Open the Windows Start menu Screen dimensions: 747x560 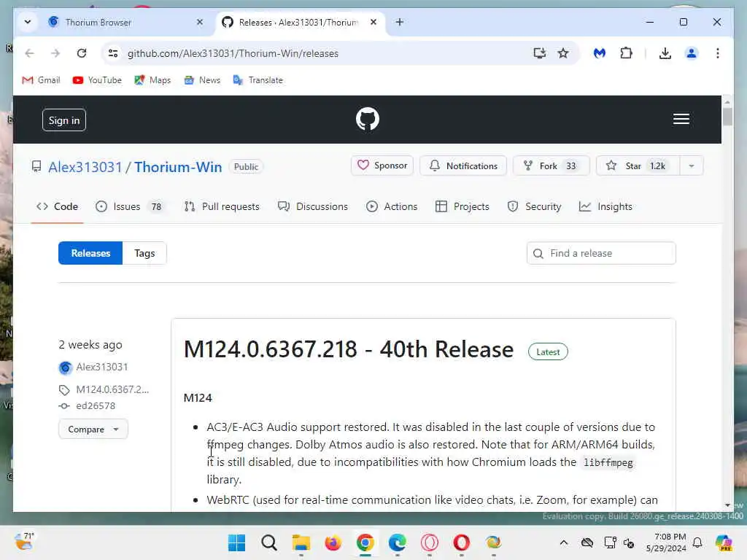pos(237,542)
